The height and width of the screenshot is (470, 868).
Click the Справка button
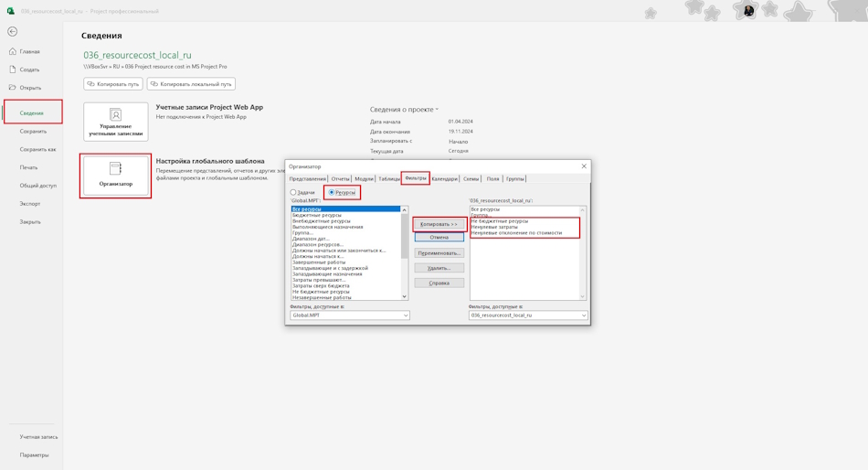[439, 283]
